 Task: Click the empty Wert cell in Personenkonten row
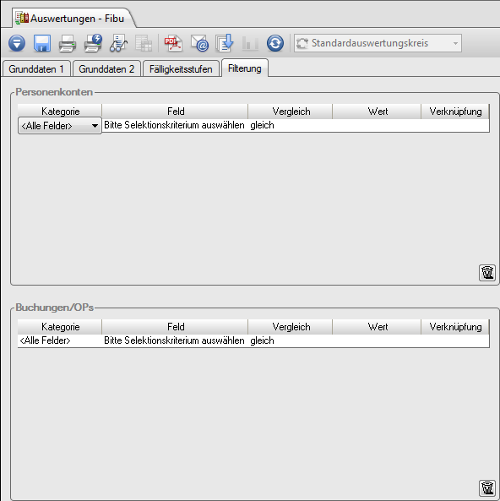(376, 125)
